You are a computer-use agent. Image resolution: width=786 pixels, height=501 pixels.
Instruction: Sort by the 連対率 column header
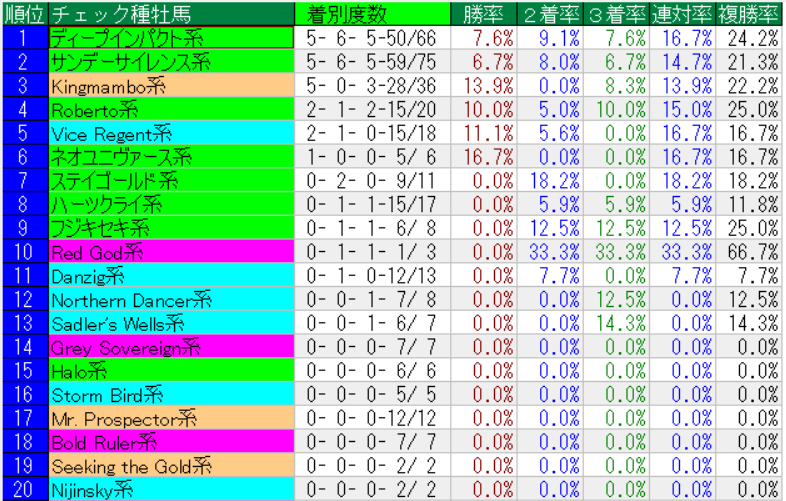683,14
